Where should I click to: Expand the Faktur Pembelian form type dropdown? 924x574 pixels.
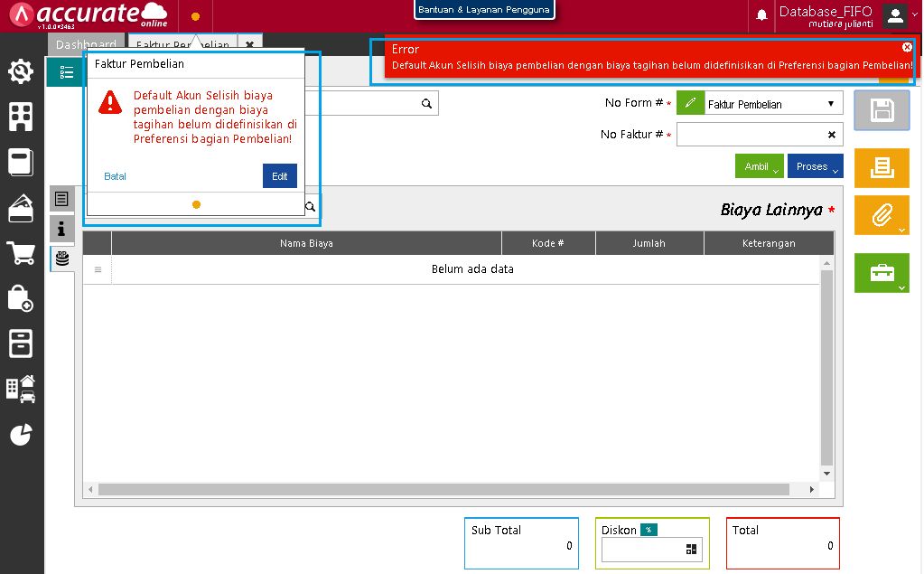(830, 104)
